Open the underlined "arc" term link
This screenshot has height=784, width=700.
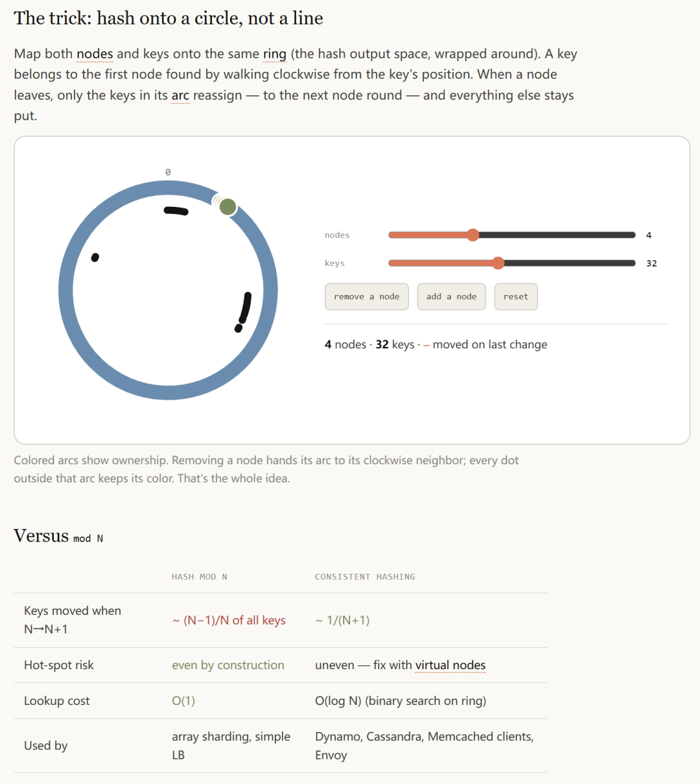click(180, 96)
